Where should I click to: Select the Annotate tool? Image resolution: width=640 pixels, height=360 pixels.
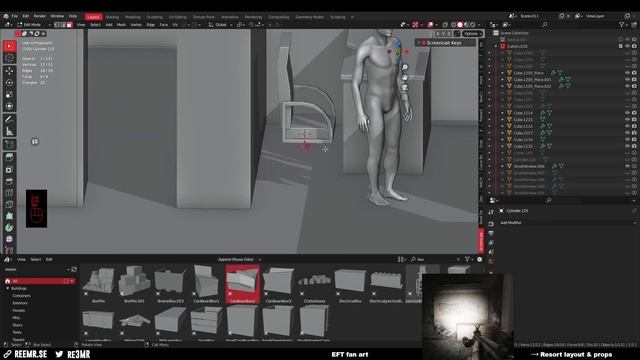pyautogui.click(x=9, y=120)
